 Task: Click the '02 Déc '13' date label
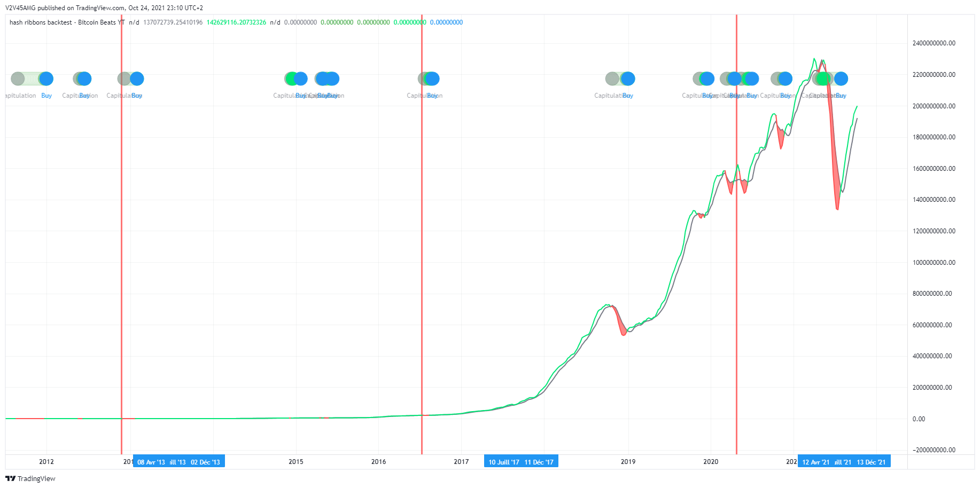point(205,462)
